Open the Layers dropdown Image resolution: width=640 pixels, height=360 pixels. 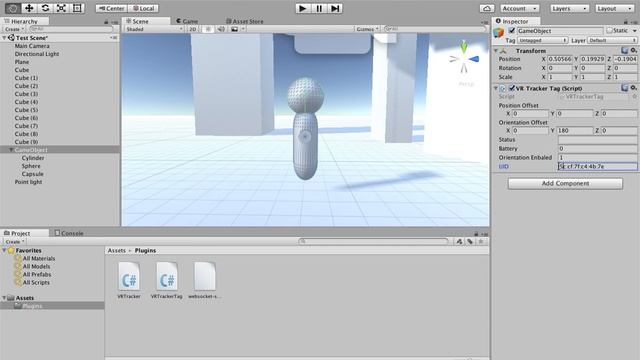pos(569,9)
